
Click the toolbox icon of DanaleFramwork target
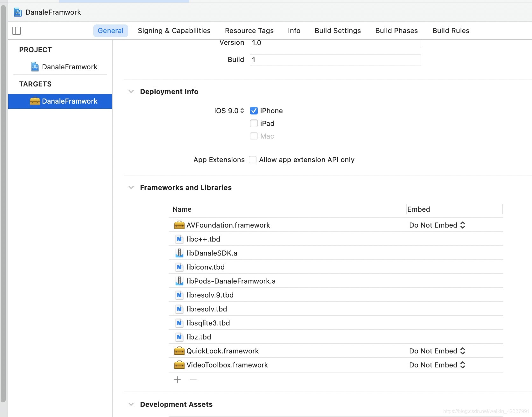[35, 101]
